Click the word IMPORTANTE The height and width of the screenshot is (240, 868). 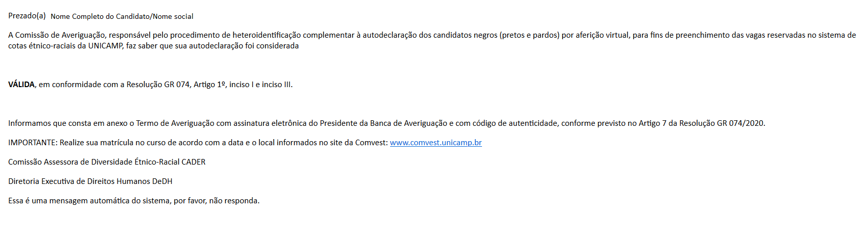(32, 143)
